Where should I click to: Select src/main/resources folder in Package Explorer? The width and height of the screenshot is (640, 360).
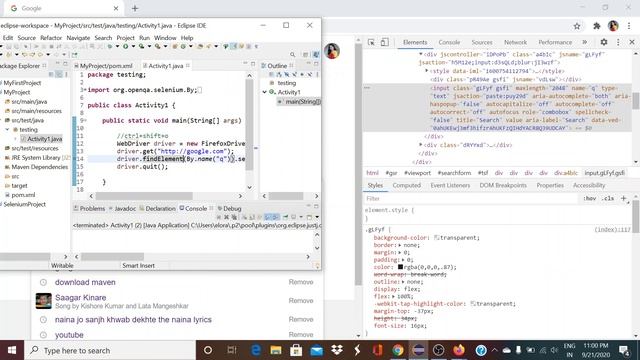click(33, 111)
